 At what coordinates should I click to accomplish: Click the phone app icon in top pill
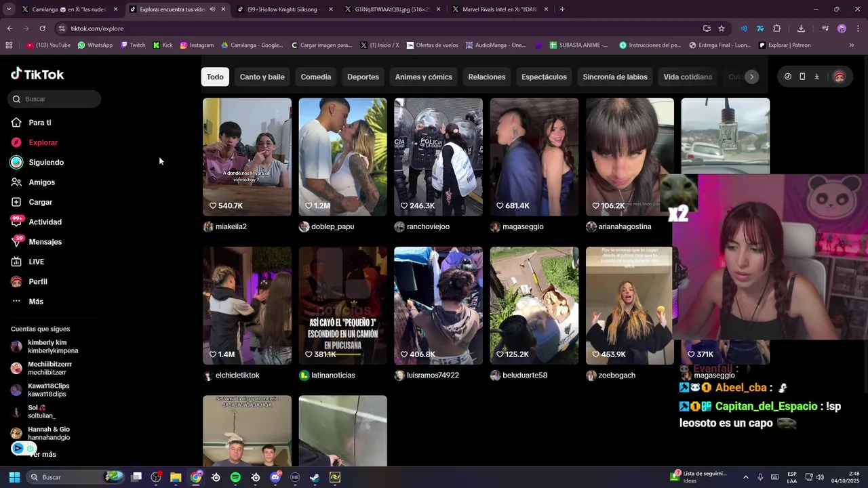pyautogui.click(x=802, y=77)
